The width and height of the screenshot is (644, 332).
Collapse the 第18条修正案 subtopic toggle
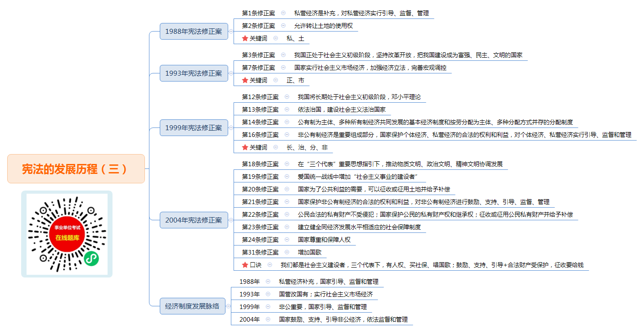pos(287,164)
